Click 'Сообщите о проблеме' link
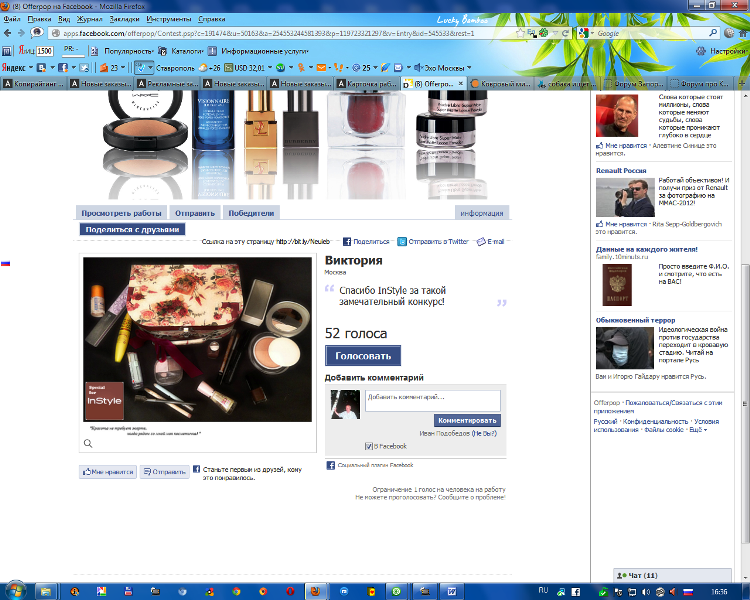Viewport: 750px width, 600px height. (471, 497)
